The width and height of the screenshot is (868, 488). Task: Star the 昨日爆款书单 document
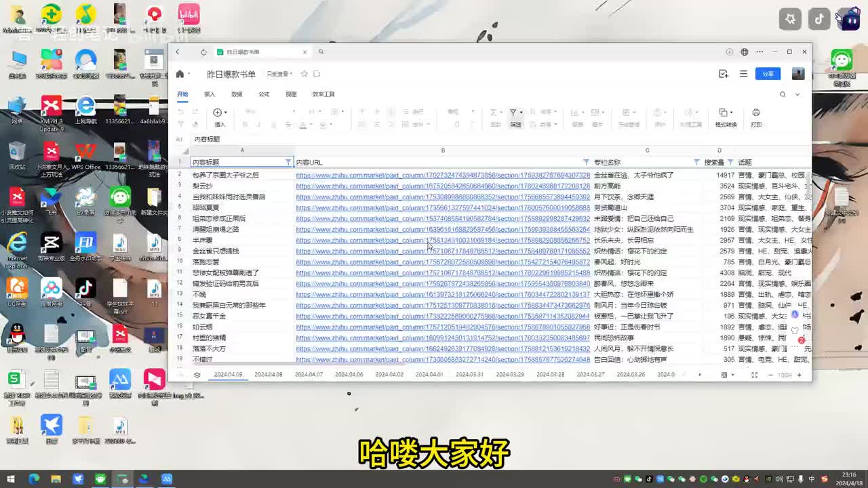click(304, 74)
